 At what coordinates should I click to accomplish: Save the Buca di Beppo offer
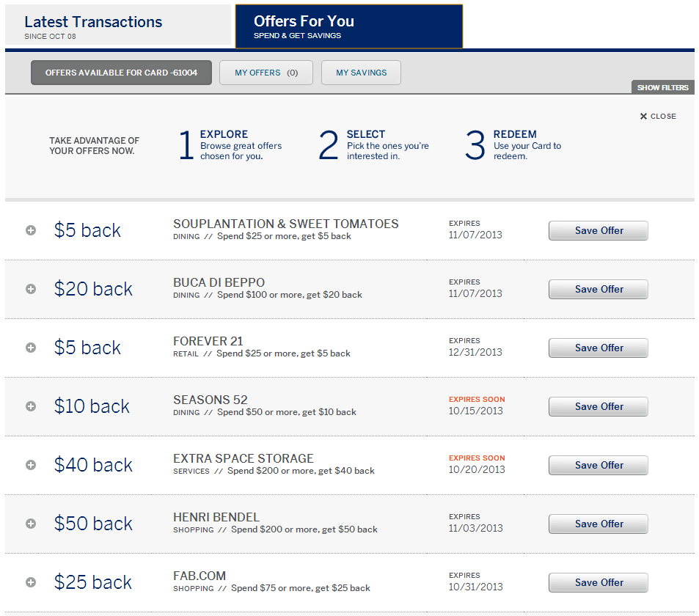599,289
